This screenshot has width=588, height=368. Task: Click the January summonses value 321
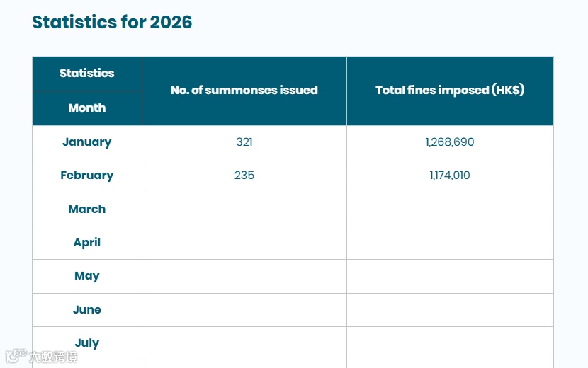(244, 142)
